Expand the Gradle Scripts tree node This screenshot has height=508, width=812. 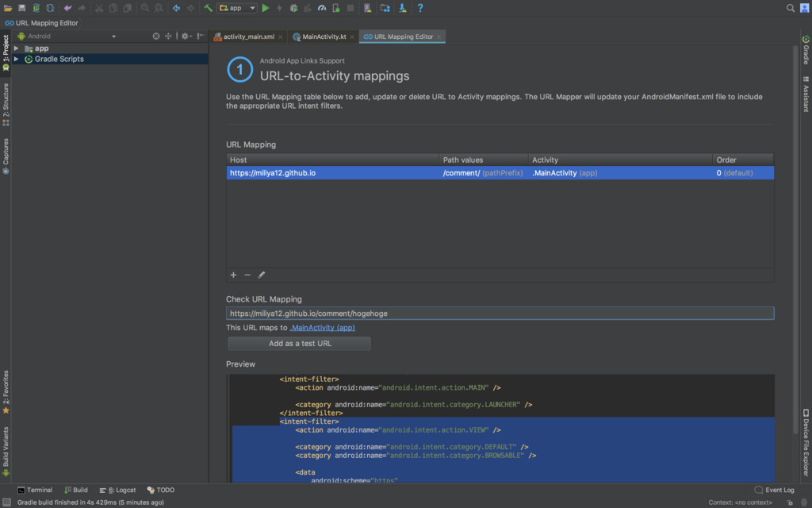pyautogui.click(x=17, y=59)
